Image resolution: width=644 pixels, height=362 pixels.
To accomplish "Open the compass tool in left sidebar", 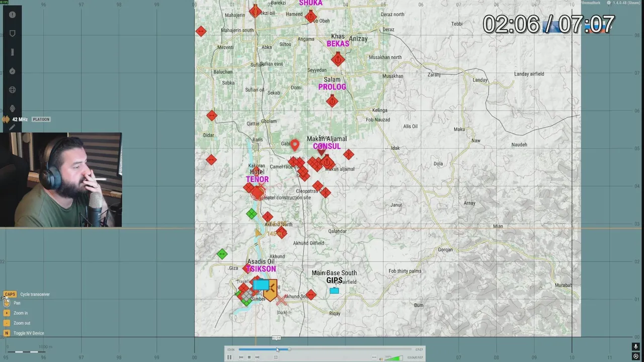I will coord(12,71).
